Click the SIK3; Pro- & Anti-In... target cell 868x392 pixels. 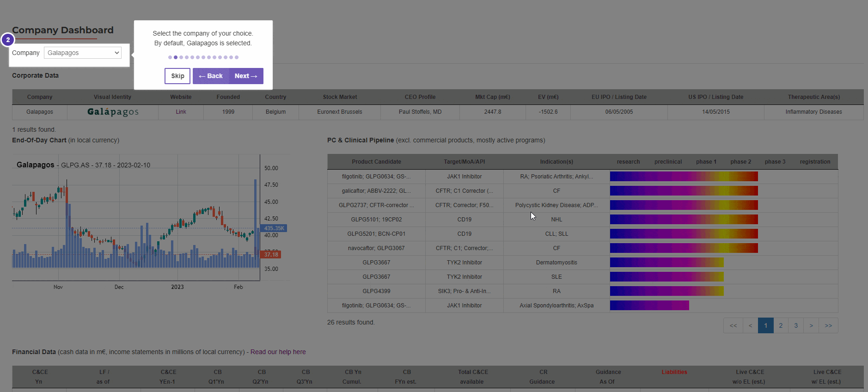tap(465, 291)
